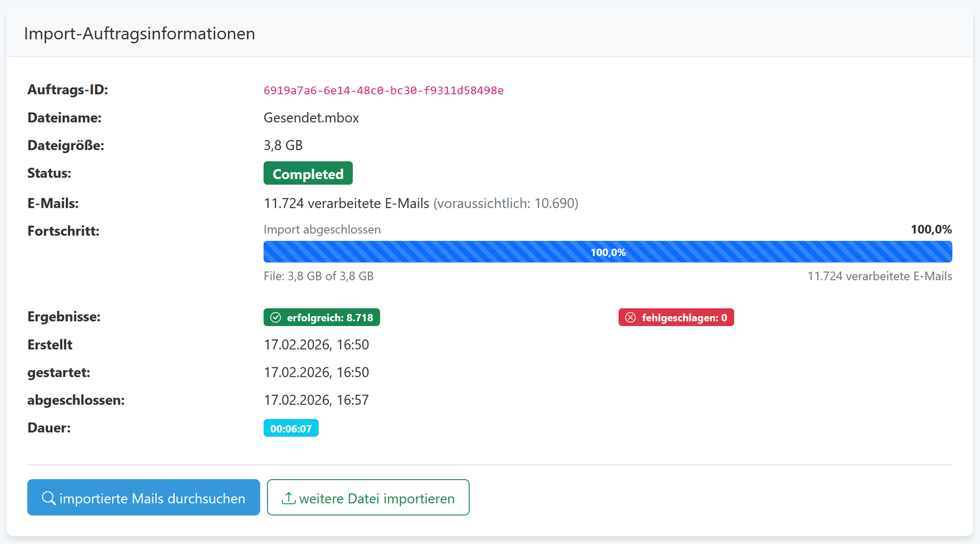Click the text 11.724 verarbeitete E-Mails in the E-Mails row

pos(346,203)
